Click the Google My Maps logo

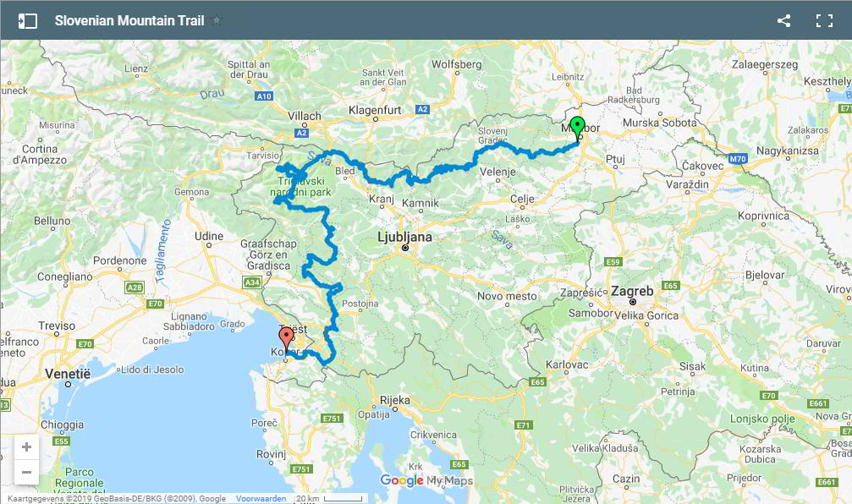[426, 480]
